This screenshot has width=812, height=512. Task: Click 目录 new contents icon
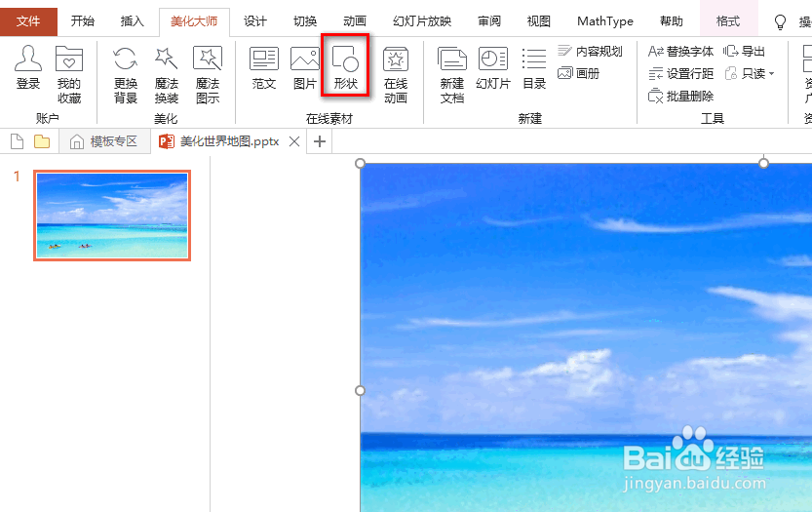click(x=534, y=67)
